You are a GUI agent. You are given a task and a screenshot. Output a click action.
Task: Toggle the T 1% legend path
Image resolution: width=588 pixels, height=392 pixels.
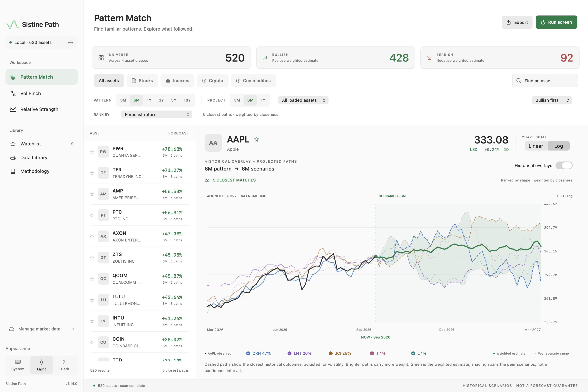[378, 353]
